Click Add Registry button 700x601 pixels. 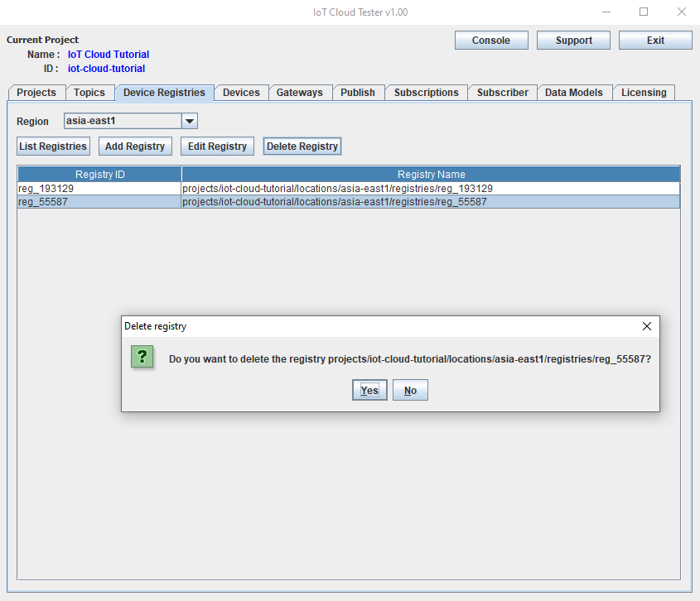135,147
